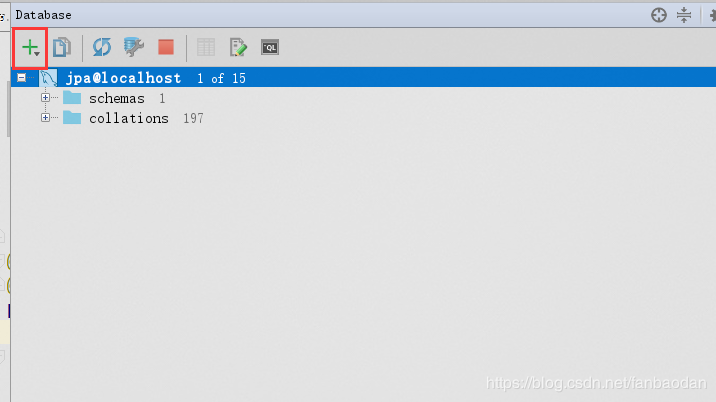Screen dimensions: 716x402
Task: Click the Table Editor grid icon
Action: coord(205,47)
